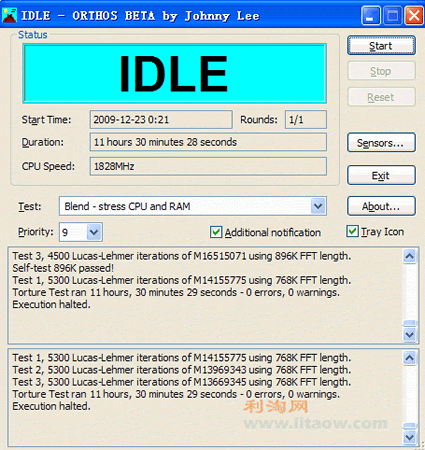This screenshot has height=450, width=425.
Task: Open the Sensors dialog
Action: pyautogui.click(x=381, y=143)
